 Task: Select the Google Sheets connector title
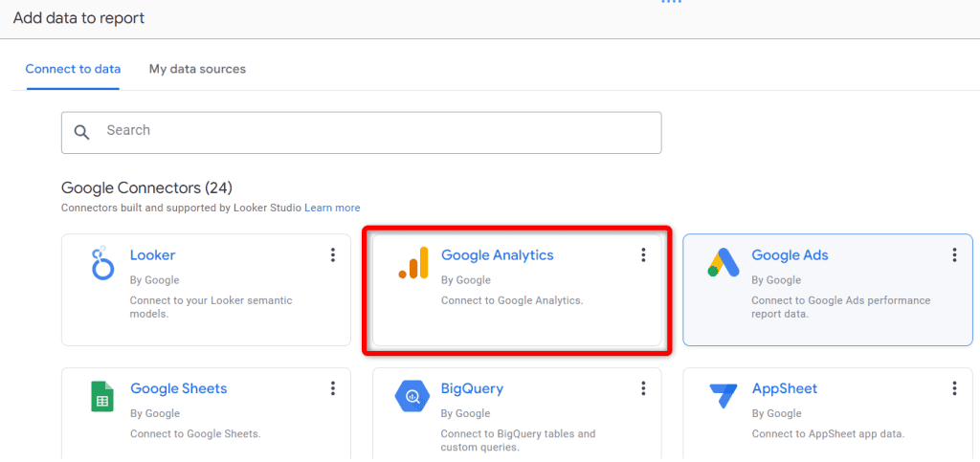click(179, 388)
